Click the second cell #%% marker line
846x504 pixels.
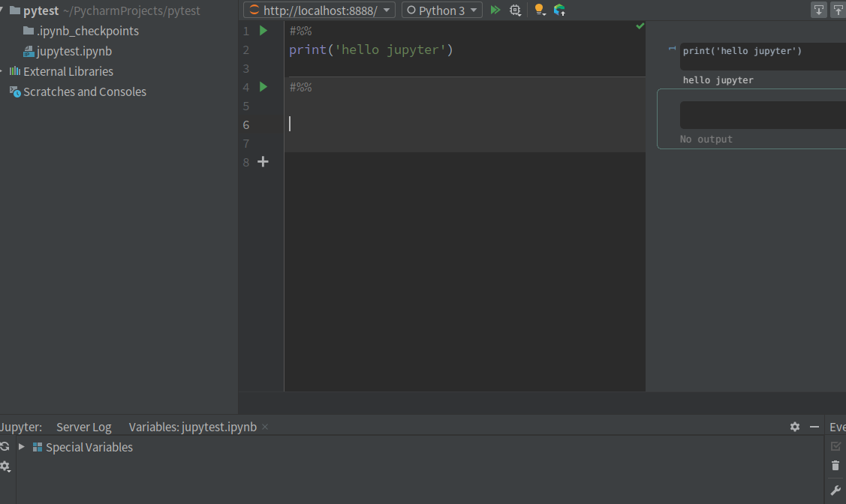(x=300, y=87)
